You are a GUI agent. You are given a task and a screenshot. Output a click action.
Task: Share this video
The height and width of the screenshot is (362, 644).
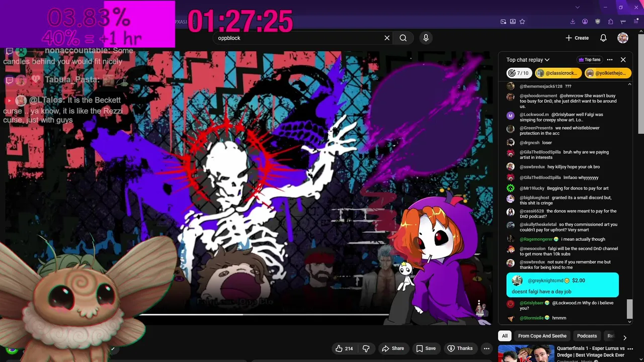coord(392,348)
